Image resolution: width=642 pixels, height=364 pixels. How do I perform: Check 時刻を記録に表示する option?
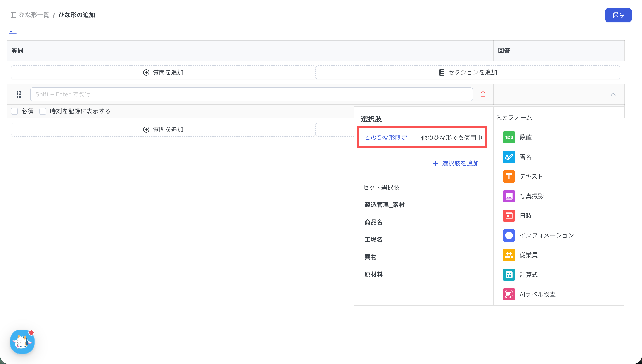pos(43,111)
